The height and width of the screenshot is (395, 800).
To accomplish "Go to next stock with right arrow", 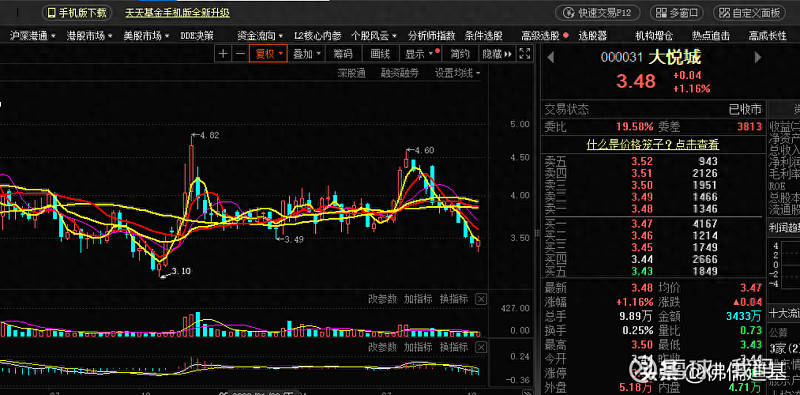I will point(758,57).
